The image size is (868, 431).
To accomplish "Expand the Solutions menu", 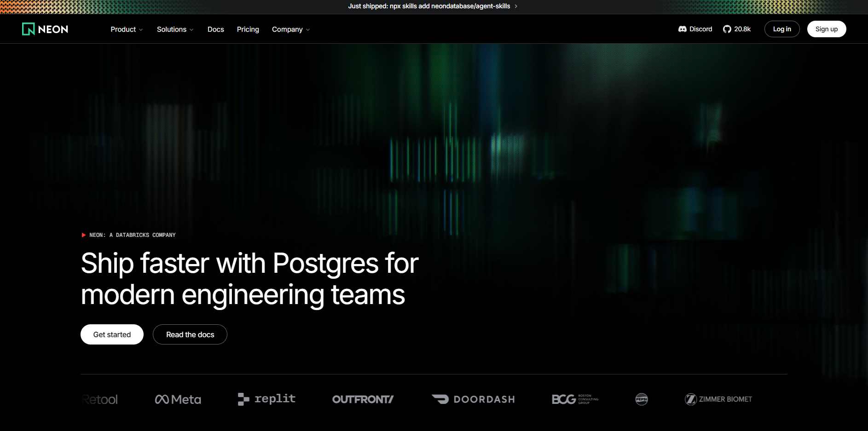I will click(x=175, y=29).
